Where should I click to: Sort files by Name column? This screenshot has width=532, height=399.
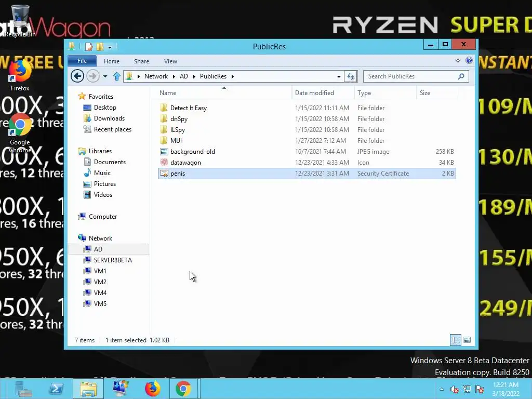click(221, 93)
